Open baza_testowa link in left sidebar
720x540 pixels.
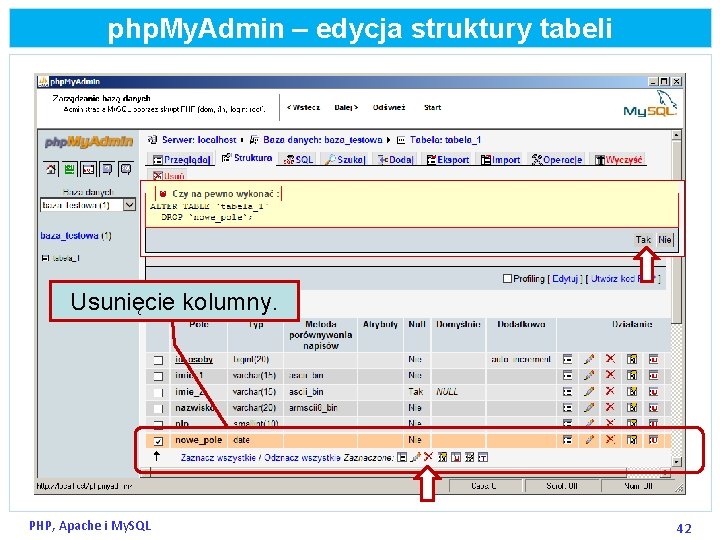pos(69,236)
